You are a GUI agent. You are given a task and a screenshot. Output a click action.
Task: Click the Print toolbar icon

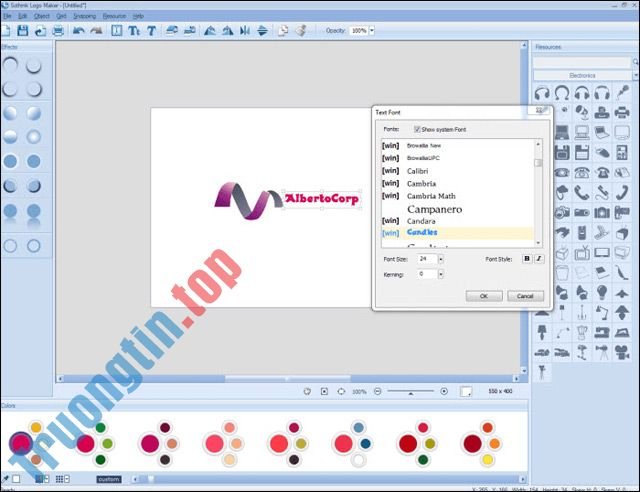tap(58, 31)
